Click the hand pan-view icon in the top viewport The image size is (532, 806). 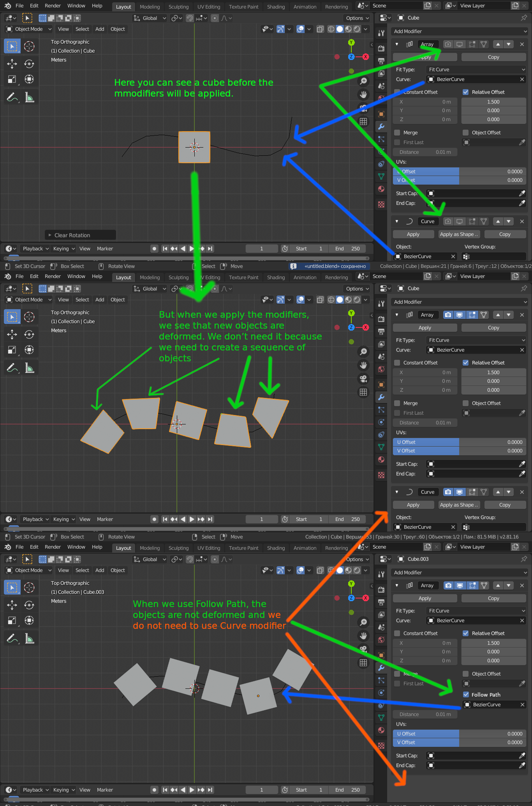click(x=363, y=94)
